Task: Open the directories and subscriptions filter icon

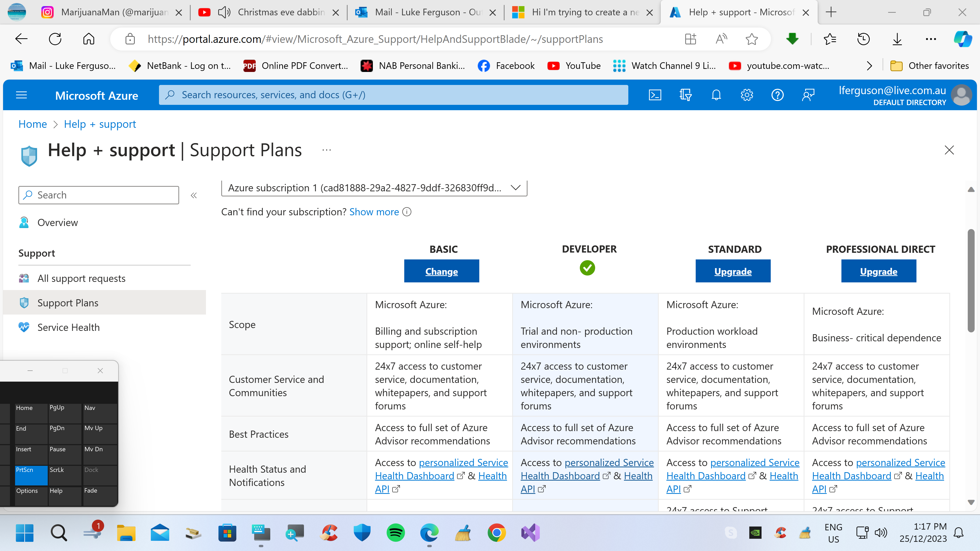Action: pyautogui.click(x=685, y=95)
